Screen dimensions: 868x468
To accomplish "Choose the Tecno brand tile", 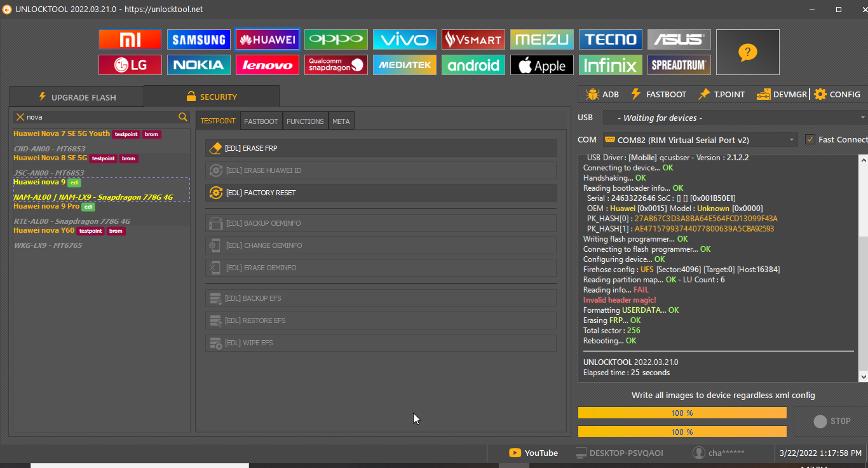I will tap(611, 39).
